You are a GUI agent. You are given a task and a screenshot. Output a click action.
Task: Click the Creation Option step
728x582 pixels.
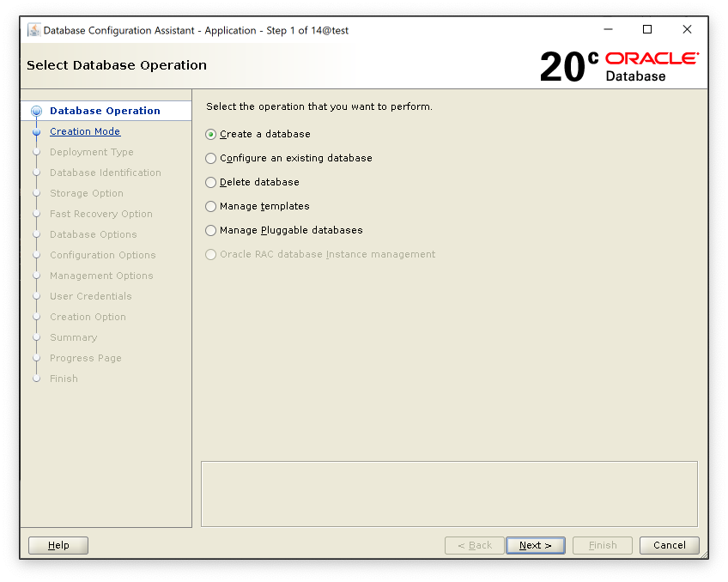click(x=88, y=317)
